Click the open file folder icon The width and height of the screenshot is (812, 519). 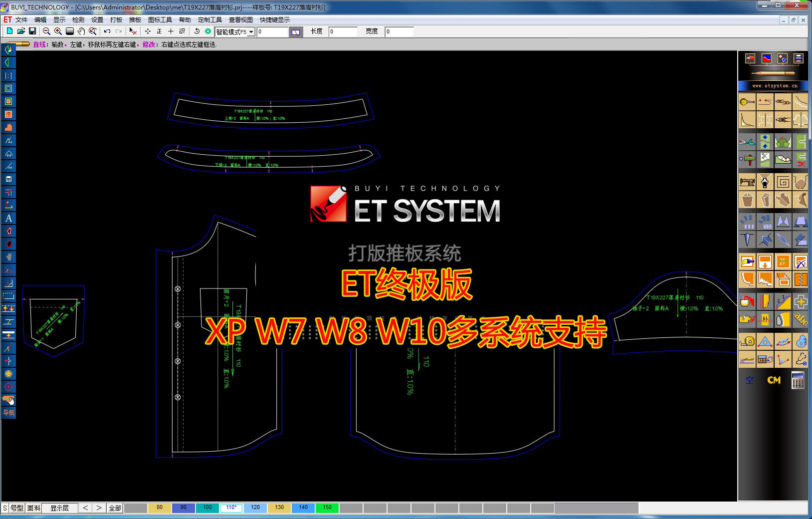(21, 31)
